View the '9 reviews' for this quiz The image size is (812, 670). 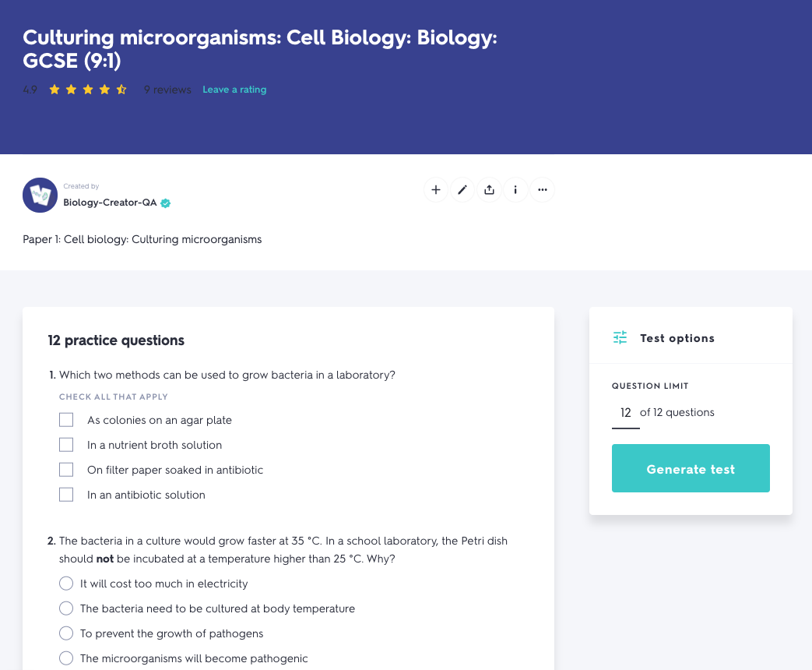[167, 89]
